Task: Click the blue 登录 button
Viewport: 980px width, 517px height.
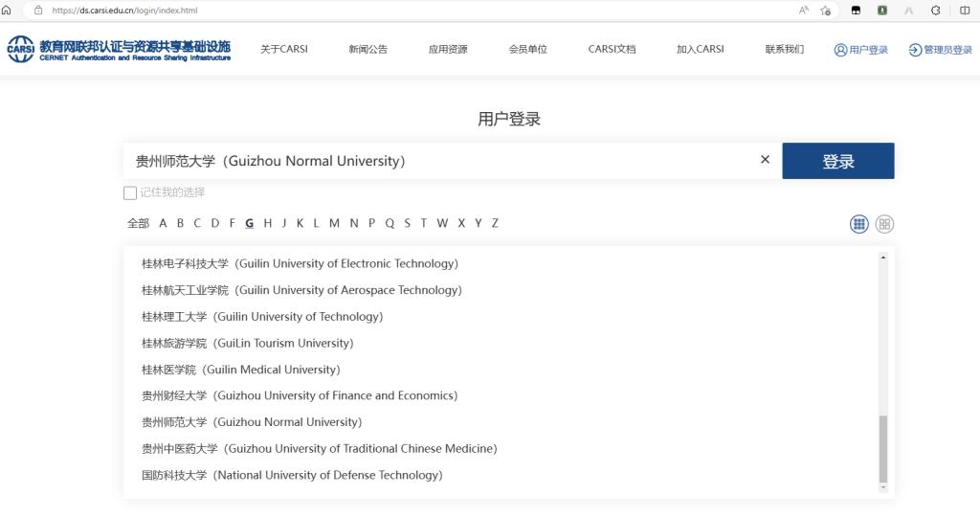Action: point(838,161)
